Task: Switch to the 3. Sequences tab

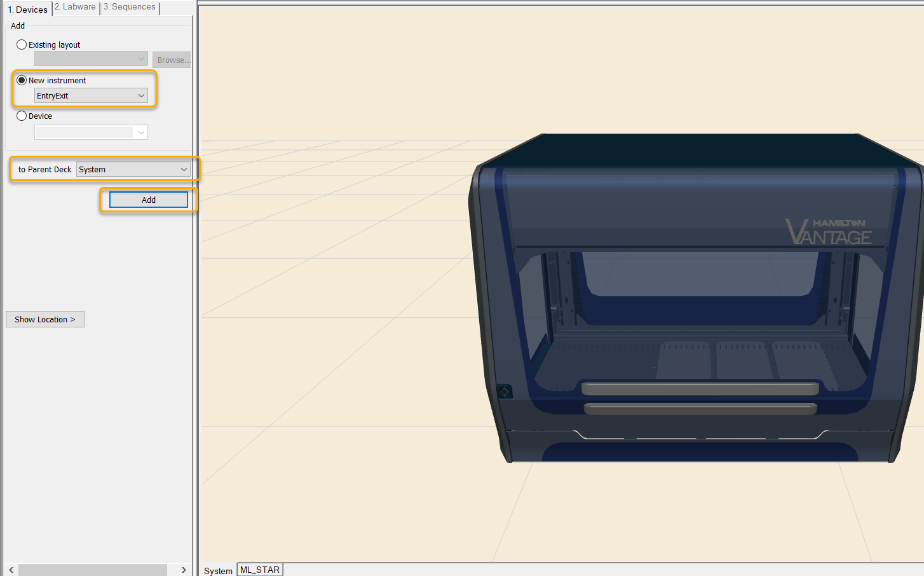Action: [130, 7]
